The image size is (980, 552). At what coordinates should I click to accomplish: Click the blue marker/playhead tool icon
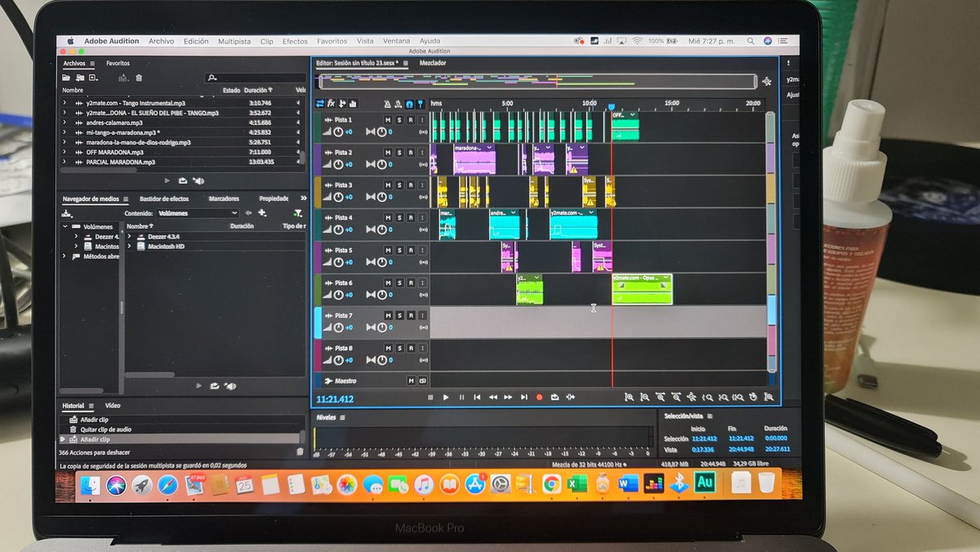[x=420, y=104]
